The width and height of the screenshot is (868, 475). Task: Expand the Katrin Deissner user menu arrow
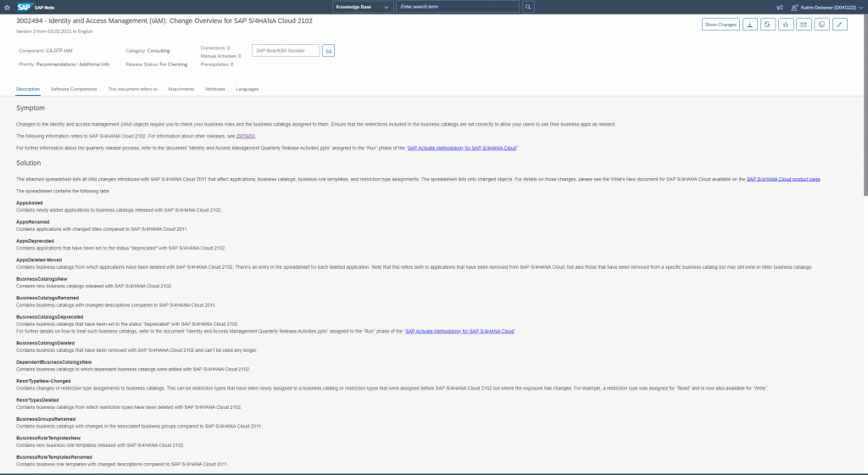(x=861, y=8)
